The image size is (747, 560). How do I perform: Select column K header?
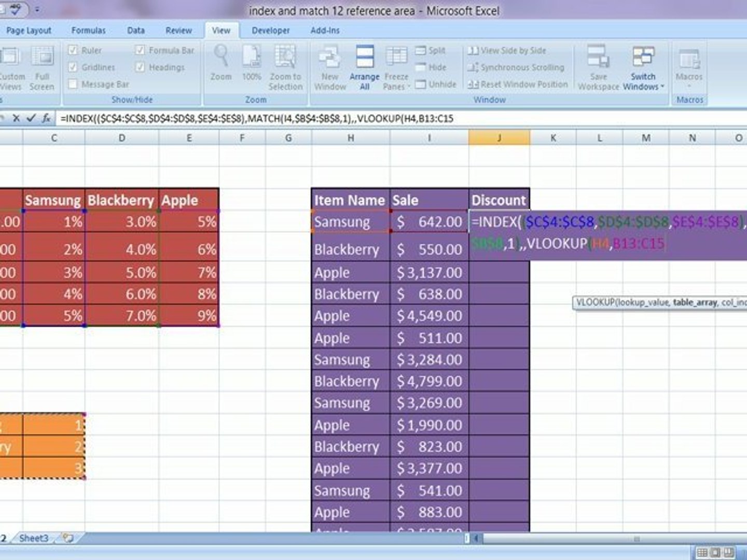[553, 138]
